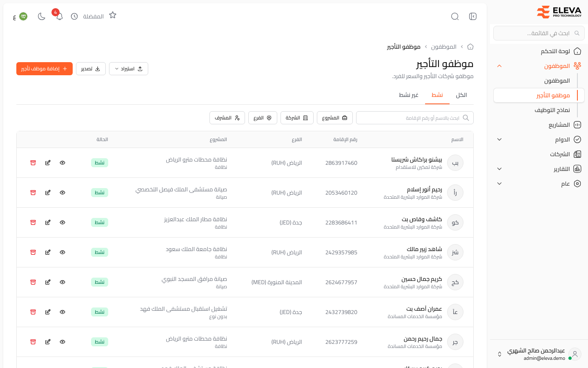View details of كاشف وقاص بت

(62, 222)
